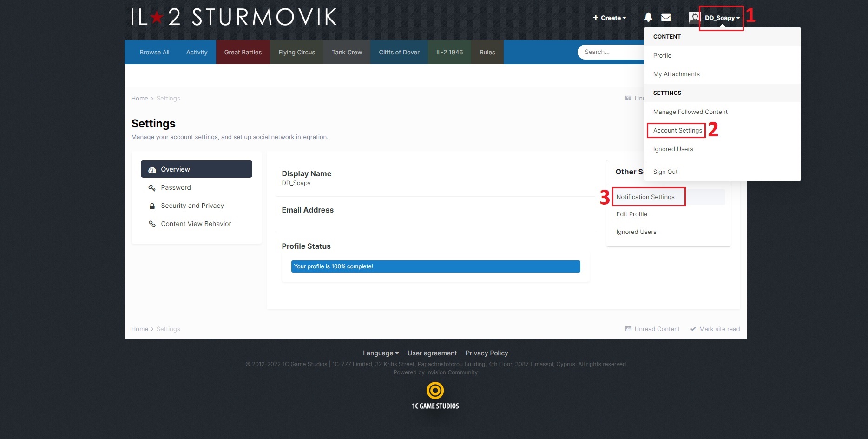The image size is (868, 439).
Task: Click the IL-2 Sturmovik site logo
Action: coord(234,17)
